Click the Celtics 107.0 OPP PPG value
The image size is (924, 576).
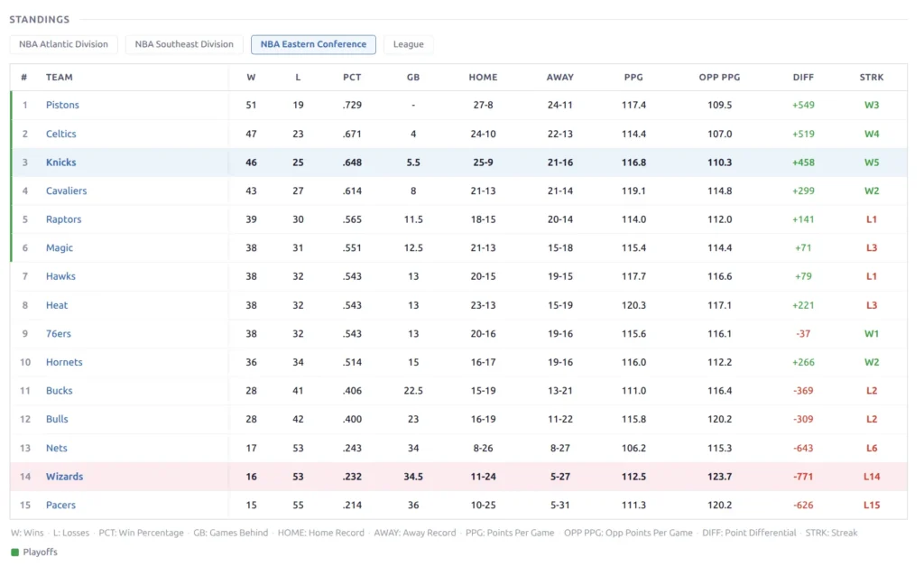pyautogui.click(x=719, y=134)
